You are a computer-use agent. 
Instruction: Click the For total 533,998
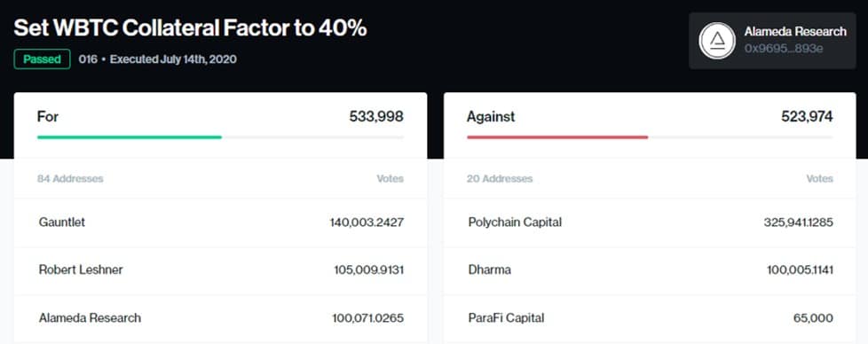click(376, 117)
